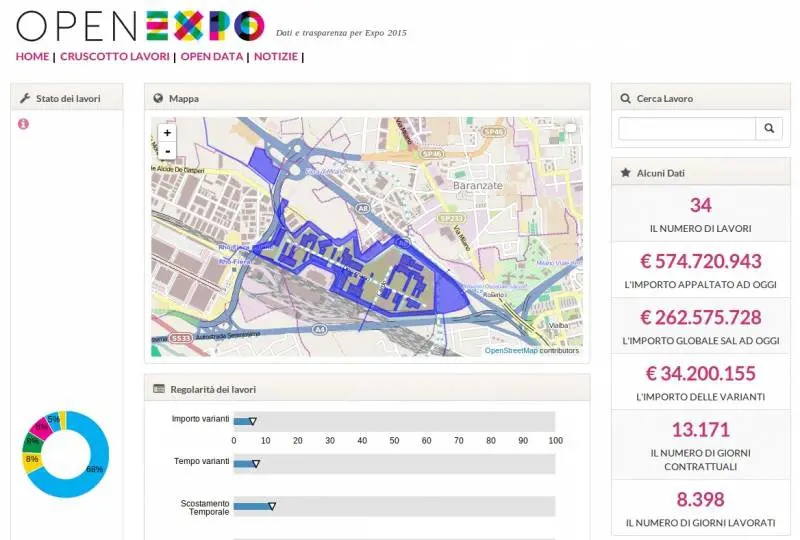Image resolution: width=800 pixels, height=540 pixels.
Task: Click the star icon beside Alcuni Dati
Action: coord(626,173)
